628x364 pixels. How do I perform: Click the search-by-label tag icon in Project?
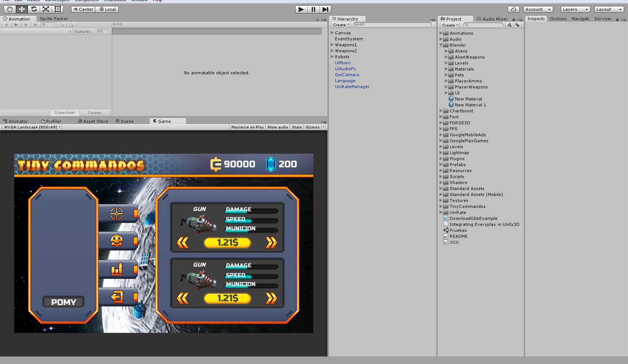tap(517, 25)
